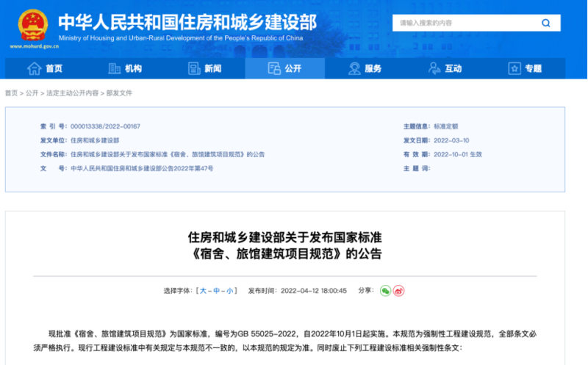Select issuing unit value 住房和城乡建设部
Viewport: 588px width, 365px height.
pyautogui.click(x=95, y=140)
